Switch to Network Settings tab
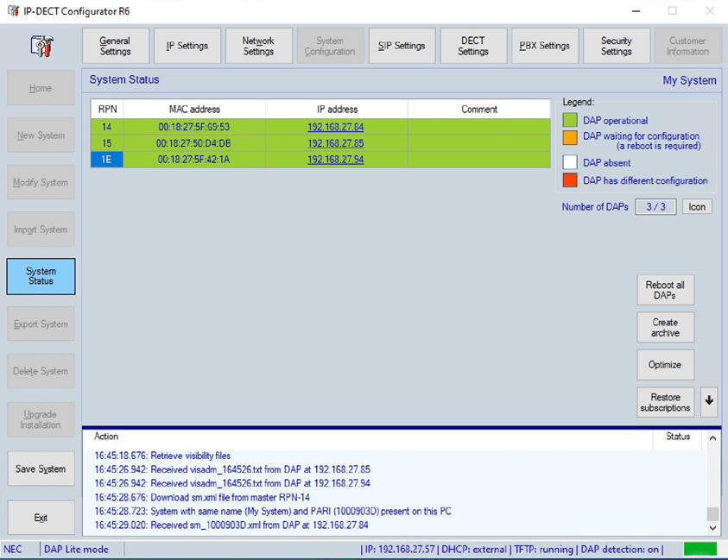 [x=258, y=46]
